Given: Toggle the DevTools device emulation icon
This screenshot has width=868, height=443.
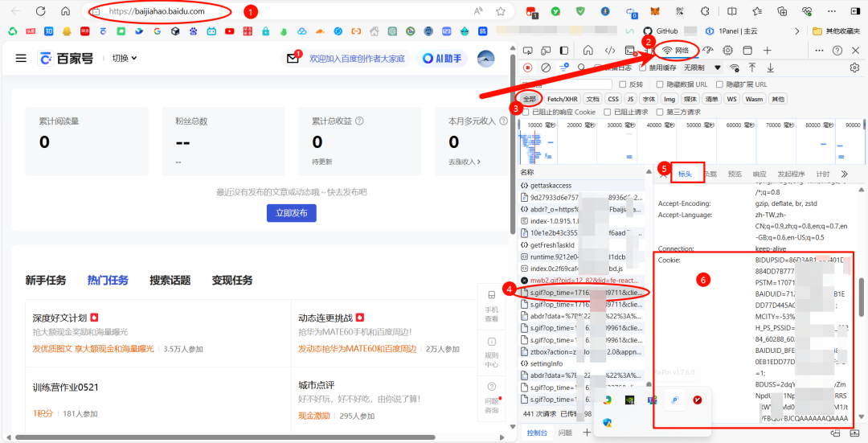Looking at the screenshot, I should [x=546, y=51].
